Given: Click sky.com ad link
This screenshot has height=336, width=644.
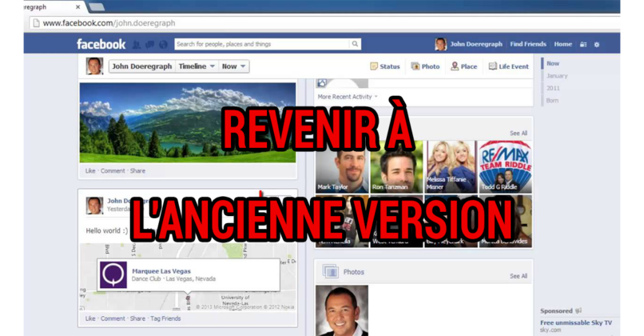Looking at the screenshot, I should point(551,330).
